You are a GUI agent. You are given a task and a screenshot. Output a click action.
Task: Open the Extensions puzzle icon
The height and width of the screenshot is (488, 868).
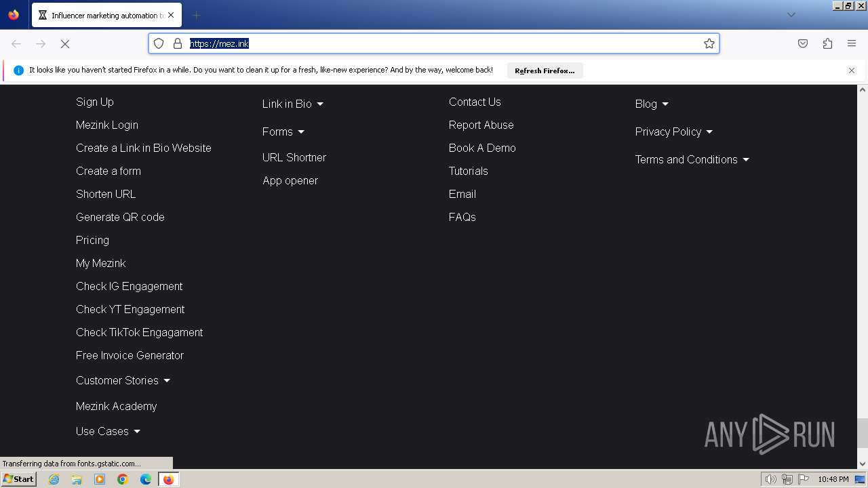coord(827,43)
